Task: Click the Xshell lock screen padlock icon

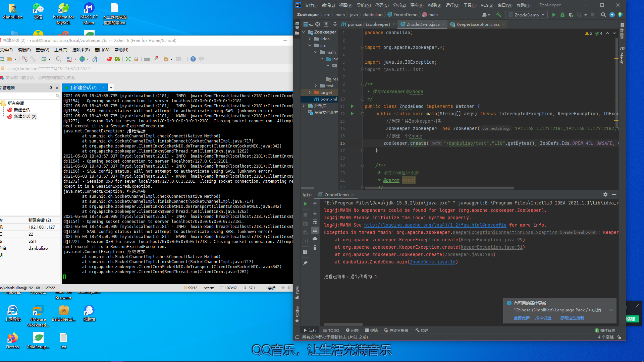Action: tap(136, 59)
